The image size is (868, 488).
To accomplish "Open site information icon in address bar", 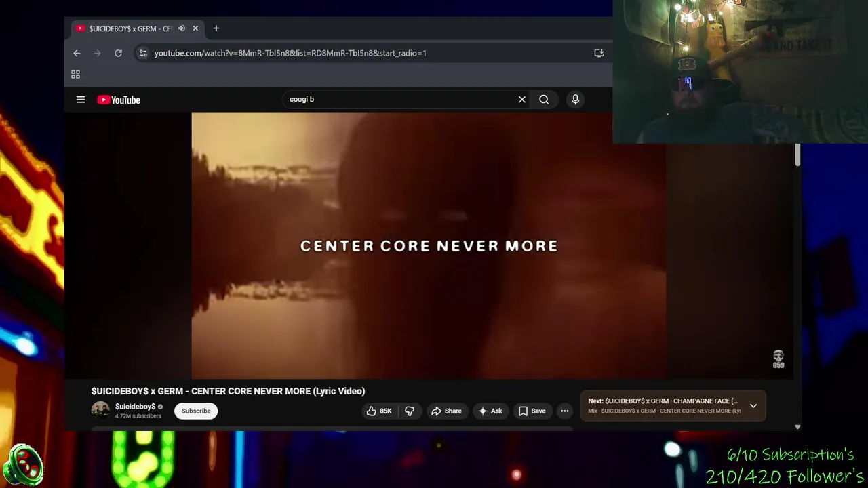I will pos(142,53).
